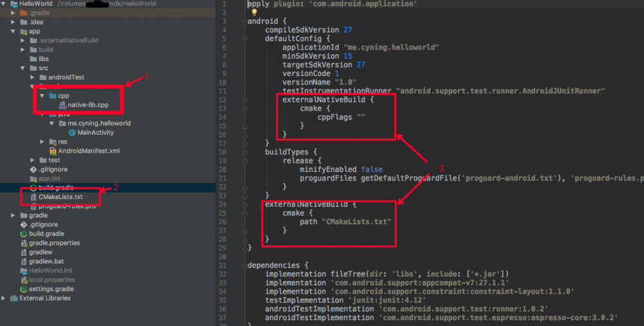Open CMakeLists.txt file
Screen dimensions: 644x326
[61, 197]
